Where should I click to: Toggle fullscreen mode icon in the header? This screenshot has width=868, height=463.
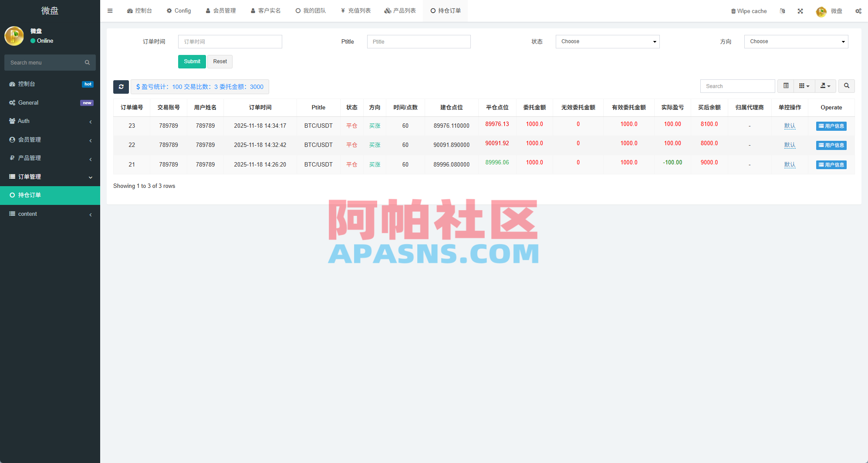[x=800, y=11]
